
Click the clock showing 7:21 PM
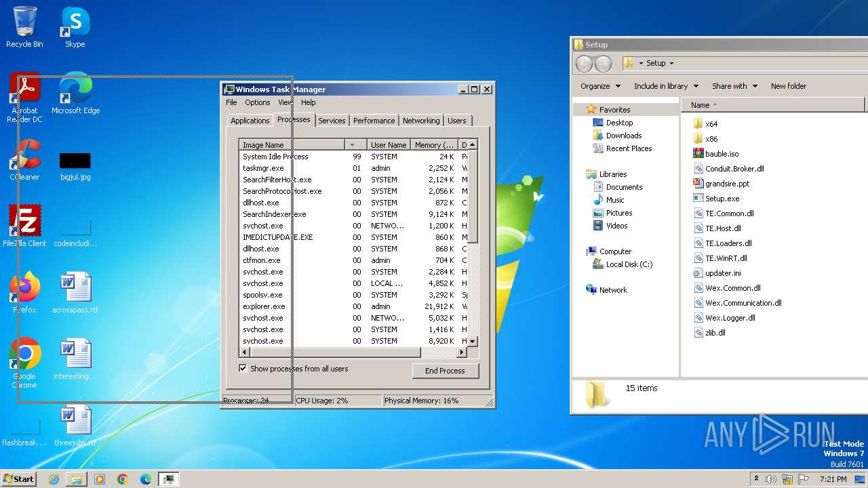click(833, 479)
